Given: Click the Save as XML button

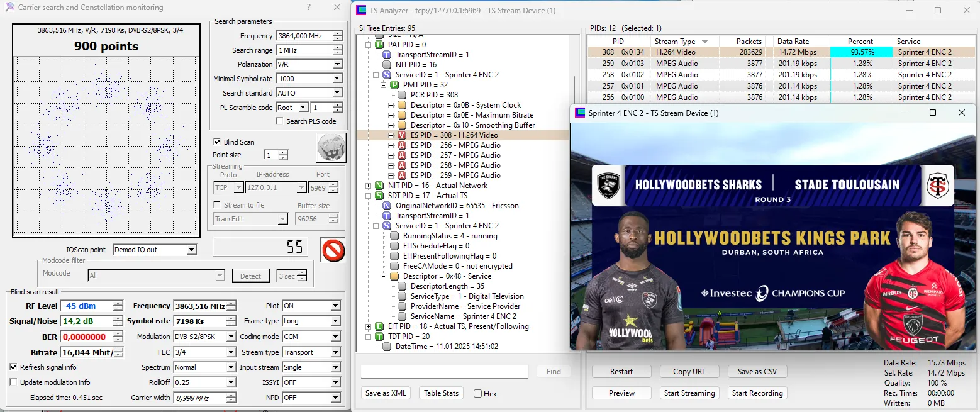Looking at the screenshot, I should coord(386,393).
